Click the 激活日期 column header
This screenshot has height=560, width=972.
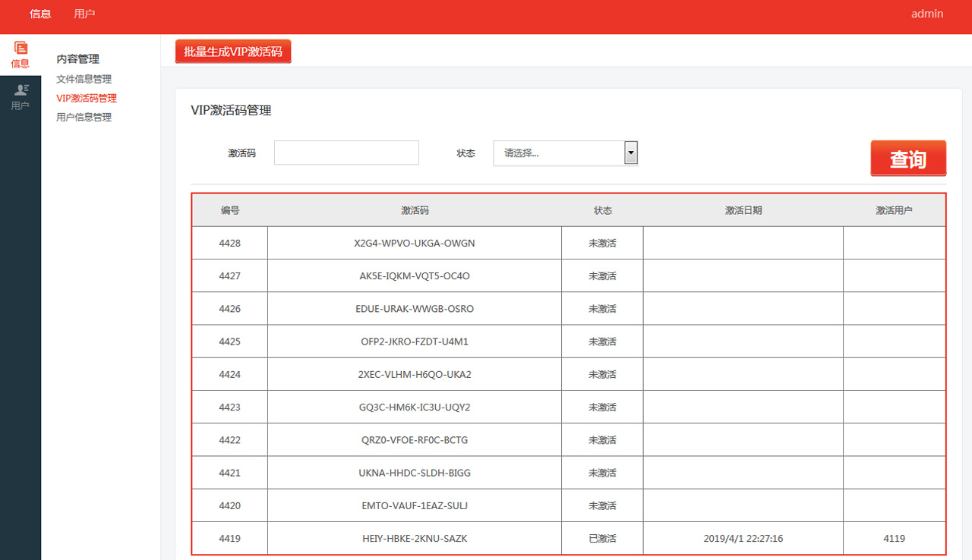(x=743, y=210)
